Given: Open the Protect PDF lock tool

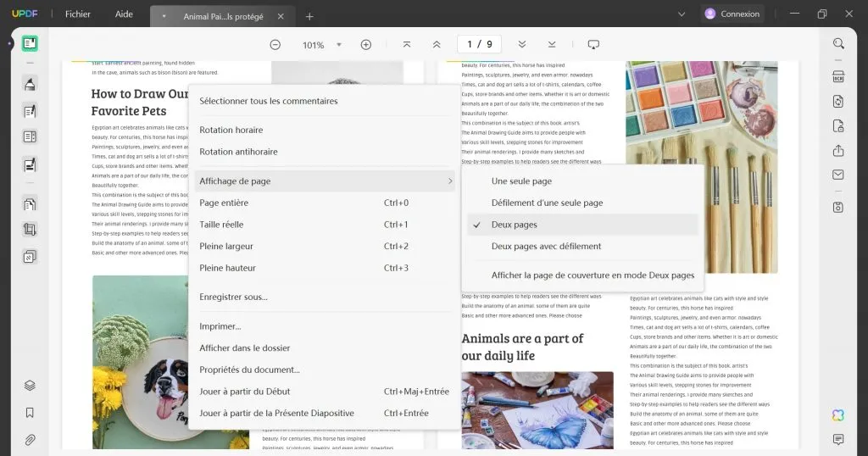Looking at the screenshot, I should (x=838, y=126).
